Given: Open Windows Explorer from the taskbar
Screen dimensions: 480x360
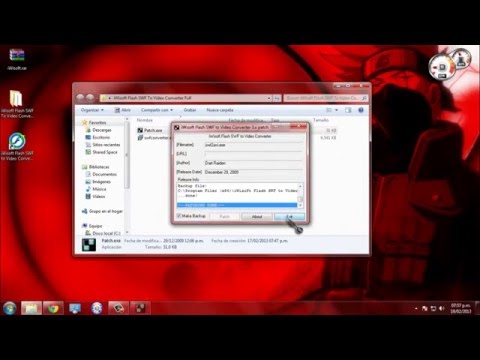Looking at the screenshot, I should pos(31,308).
